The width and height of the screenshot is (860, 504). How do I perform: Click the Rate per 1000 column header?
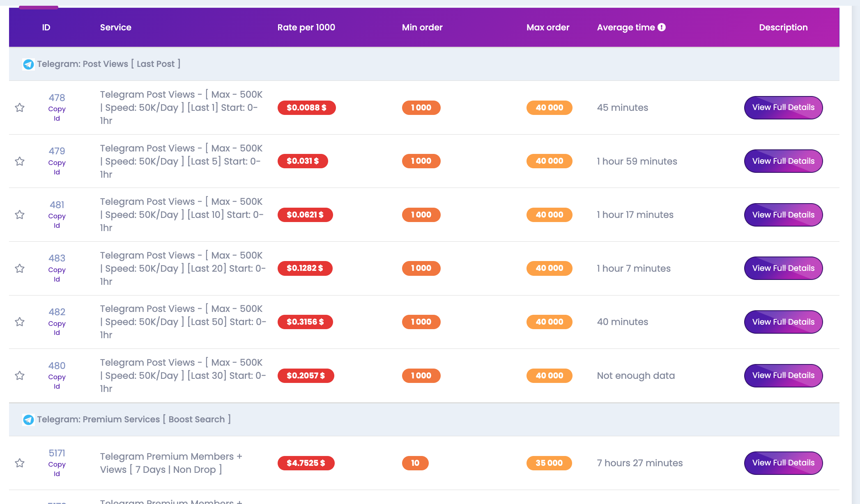click(x=306, y=27)
